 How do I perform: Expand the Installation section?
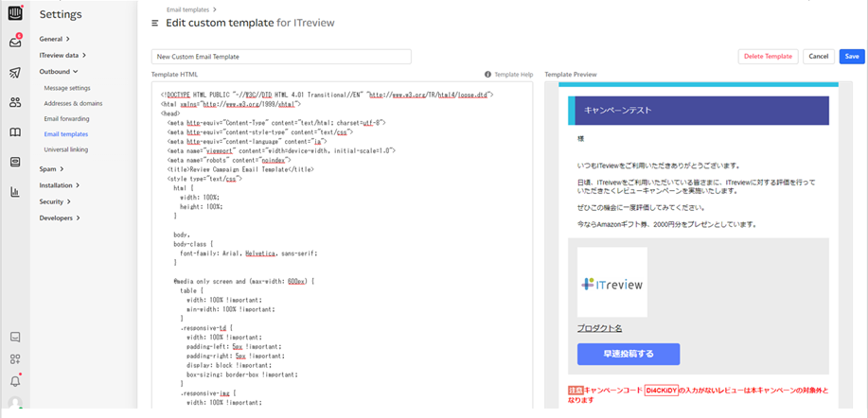(59, 185)
